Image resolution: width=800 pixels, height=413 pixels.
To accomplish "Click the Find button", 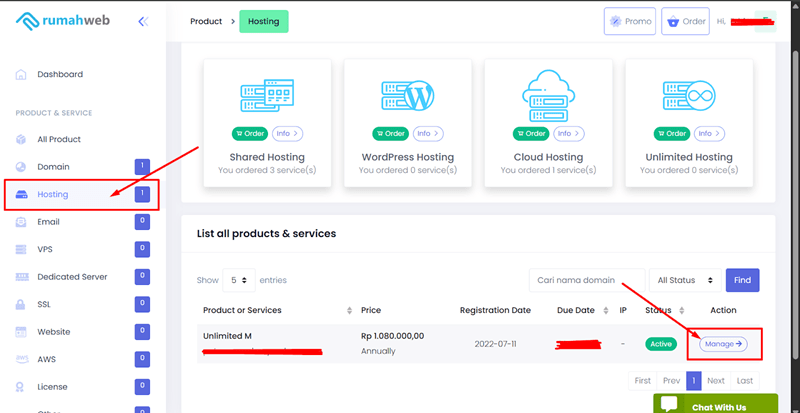I will coord(742,280).
